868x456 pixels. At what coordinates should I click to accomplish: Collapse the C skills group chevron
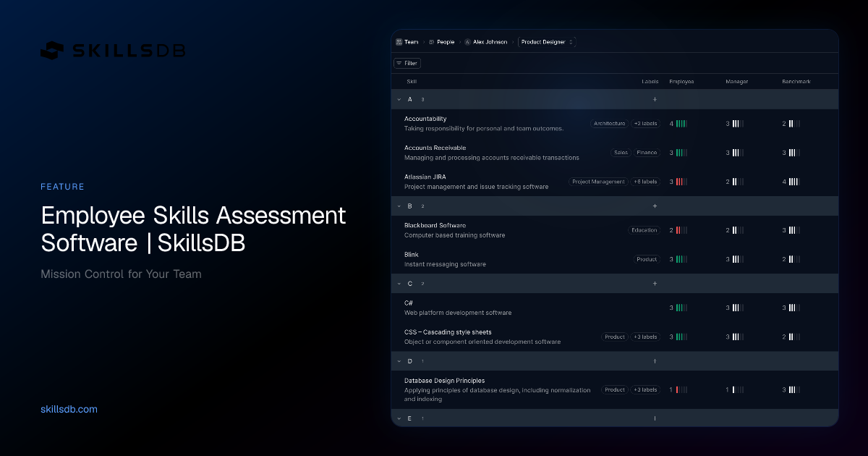coord(399,283)
